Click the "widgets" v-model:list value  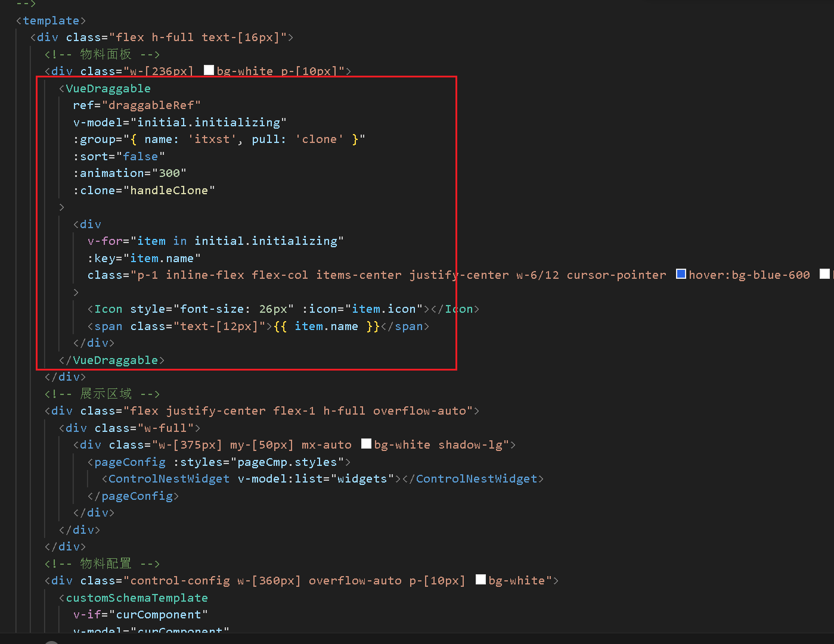pyautogui.click(x=362, y=479)
